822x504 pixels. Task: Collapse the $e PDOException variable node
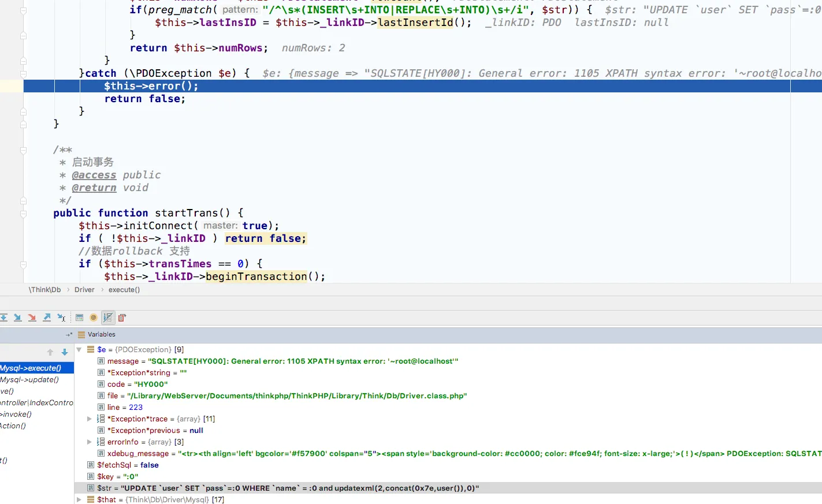click(79, 350)
